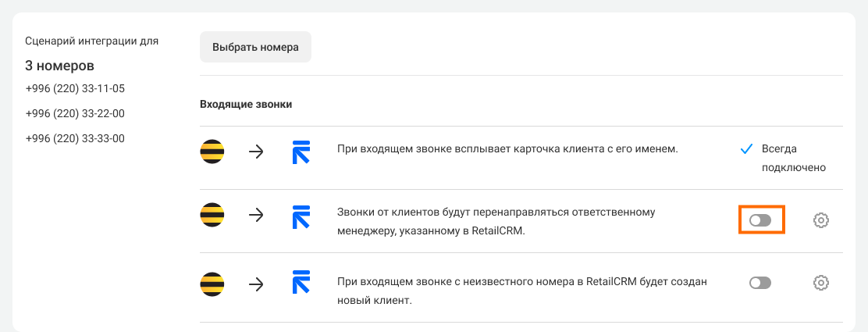
Task: Click the Входящие звонки section heading
Action: pyautogui.click(x=246, y=105)
